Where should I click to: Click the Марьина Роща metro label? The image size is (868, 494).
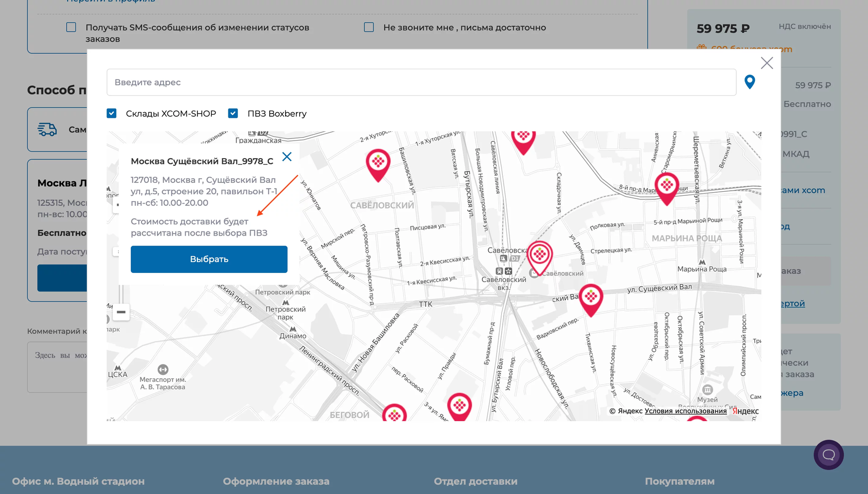point(702,269)
